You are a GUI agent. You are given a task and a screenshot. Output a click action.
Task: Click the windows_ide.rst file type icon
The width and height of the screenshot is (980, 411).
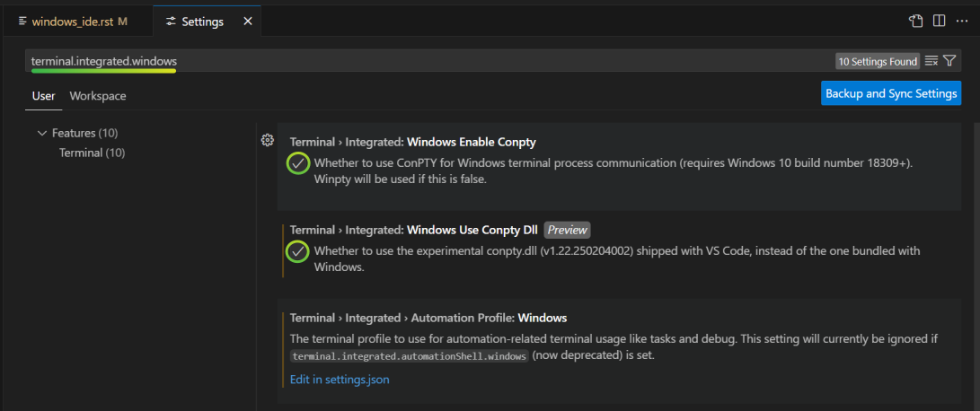pos(23,22)
